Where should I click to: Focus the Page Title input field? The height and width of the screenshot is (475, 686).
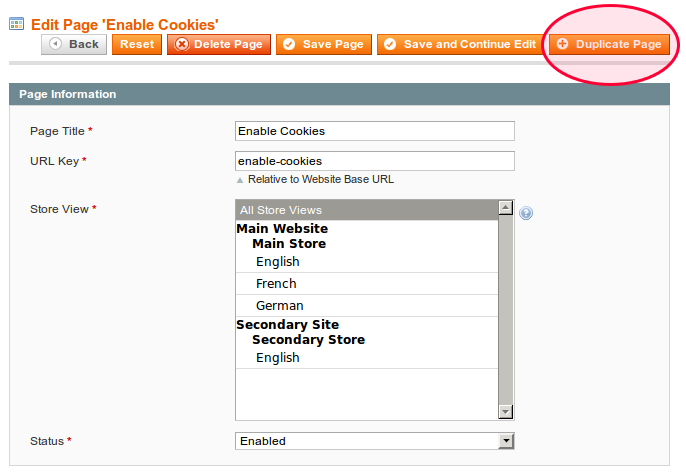point(374,131)
